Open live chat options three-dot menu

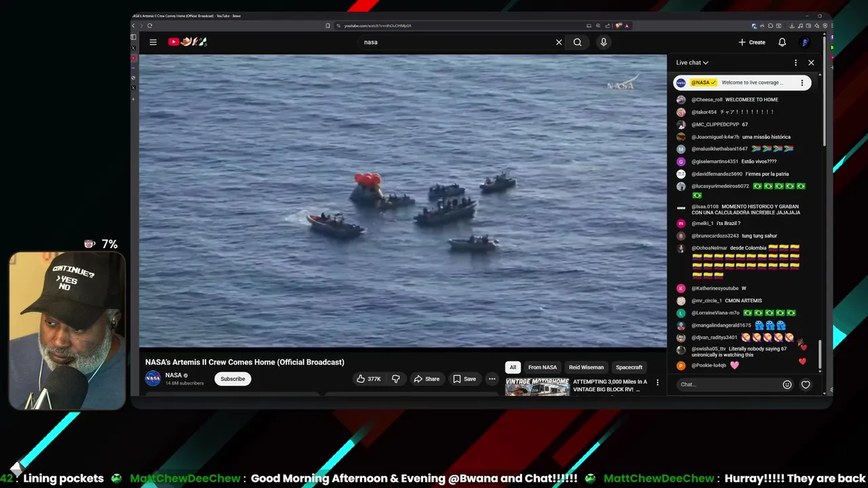pos(795,62)
